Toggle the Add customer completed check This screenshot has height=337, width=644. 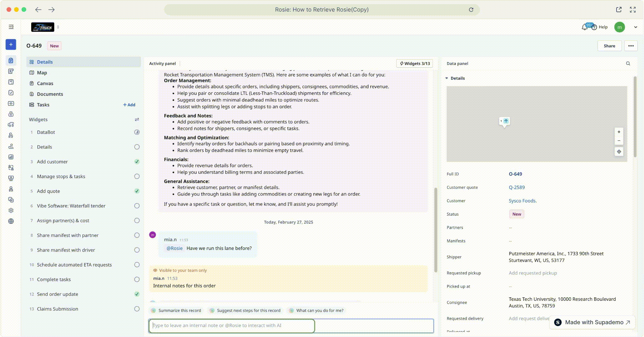[137, 162]
